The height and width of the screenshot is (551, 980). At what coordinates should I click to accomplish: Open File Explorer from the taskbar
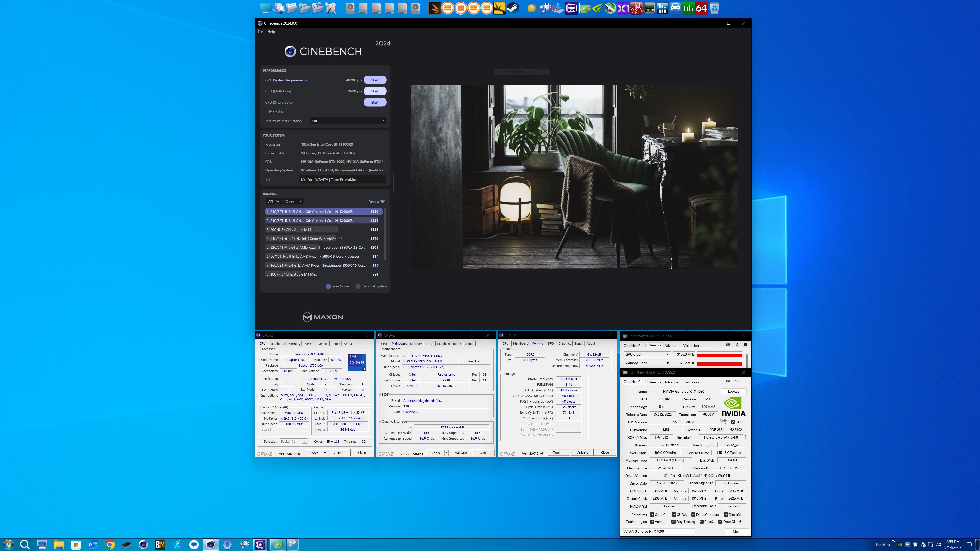[59, 545]
